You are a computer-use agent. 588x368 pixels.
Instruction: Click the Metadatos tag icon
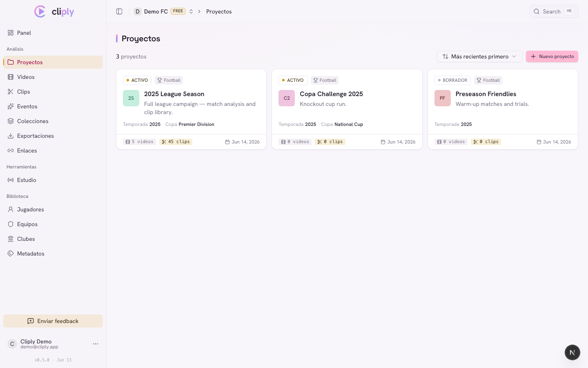[x=11, y=254]
